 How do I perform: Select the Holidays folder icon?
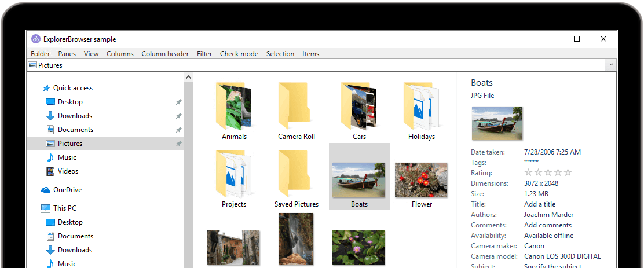[422, 107]
